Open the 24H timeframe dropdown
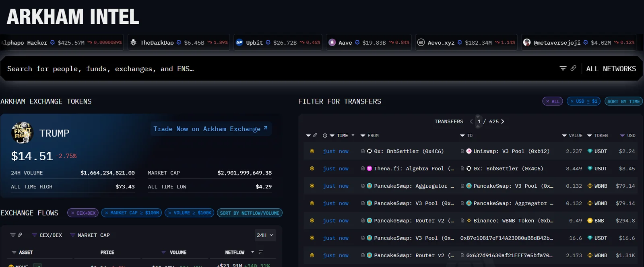Screen dimensions: 644x267 pyautogui.click(x=265, y=235)
